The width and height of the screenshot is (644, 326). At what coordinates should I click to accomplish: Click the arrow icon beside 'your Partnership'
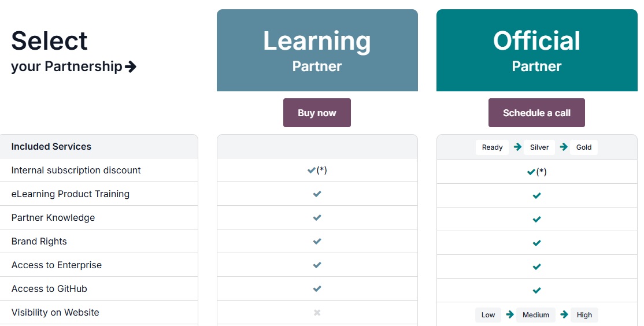(131, 66)
